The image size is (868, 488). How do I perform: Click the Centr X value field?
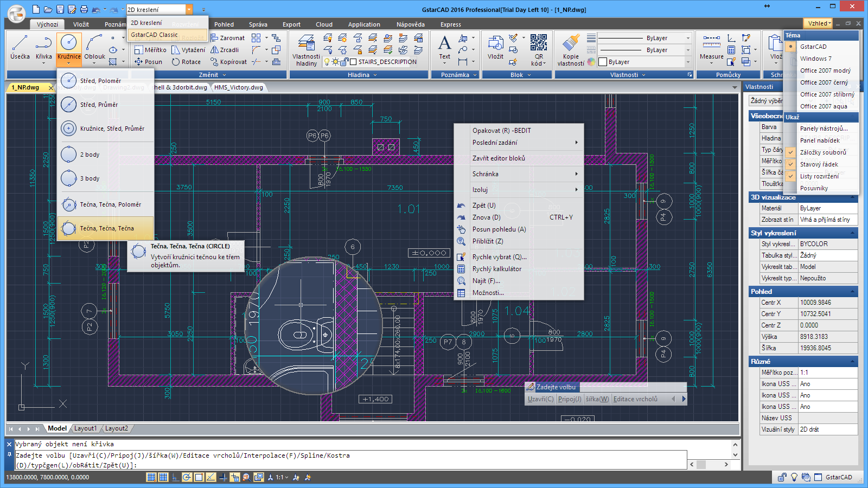pos(828,303)
